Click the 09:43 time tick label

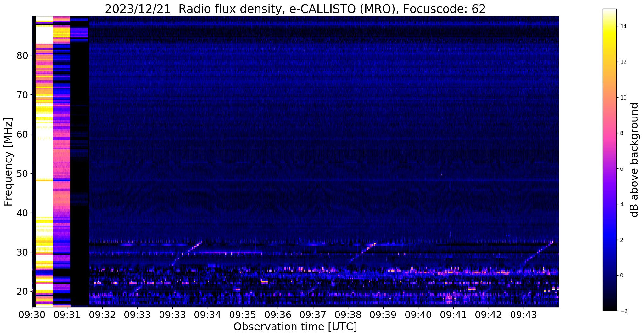[x=524, y=315]
